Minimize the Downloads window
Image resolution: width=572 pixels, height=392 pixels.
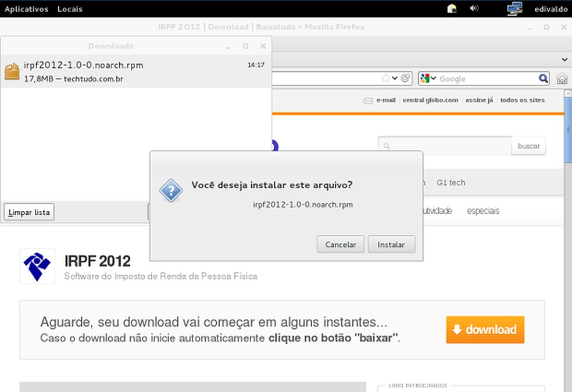[228, 46]
